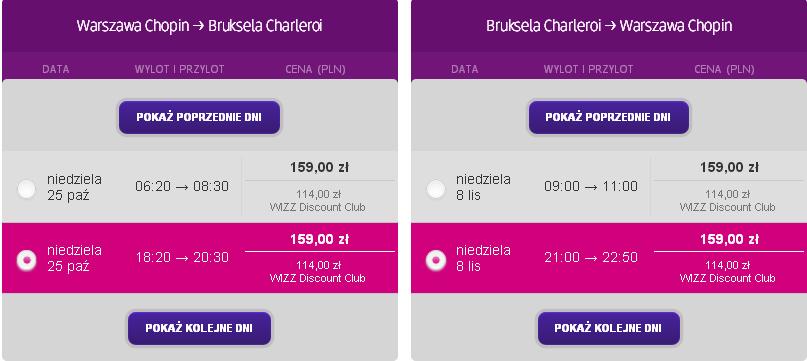Select the 18:20 Warszawa departure radio button
Image resolution: width=807 pixels, height=361 pixels.
click(26, 261)
